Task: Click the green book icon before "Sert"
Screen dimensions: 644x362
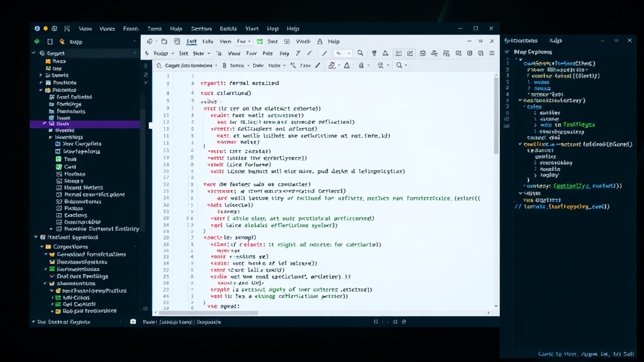Action: (x=260, y=41)
